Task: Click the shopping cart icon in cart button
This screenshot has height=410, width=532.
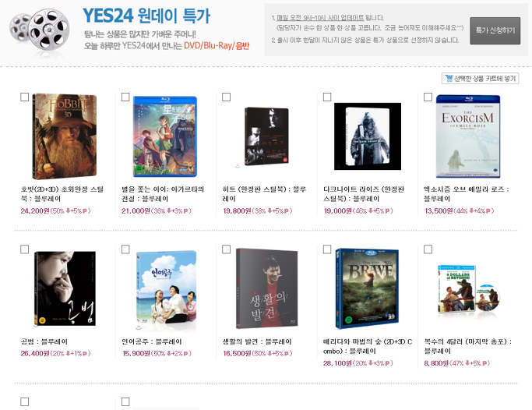Action: [x=449, y=79]
